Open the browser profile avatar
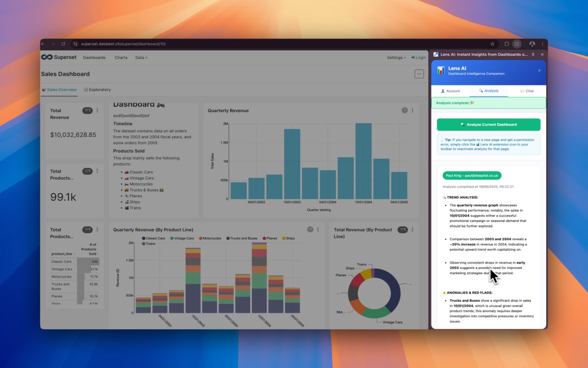The height and width of the screenshot is (368, 588). point(532,44)
